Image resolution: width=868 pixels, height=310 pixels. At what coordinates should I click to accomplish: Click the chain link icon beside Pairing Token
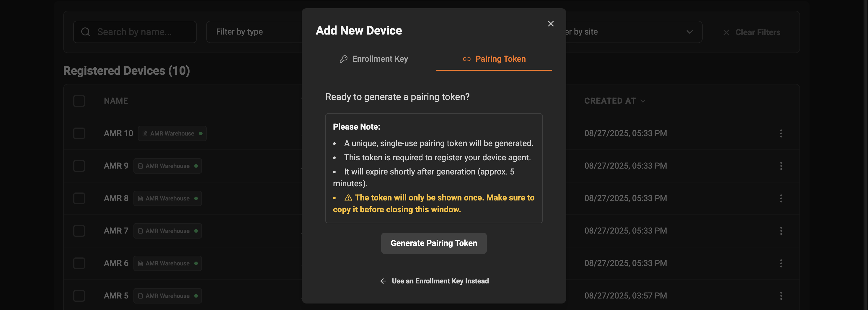click(467, 59)
